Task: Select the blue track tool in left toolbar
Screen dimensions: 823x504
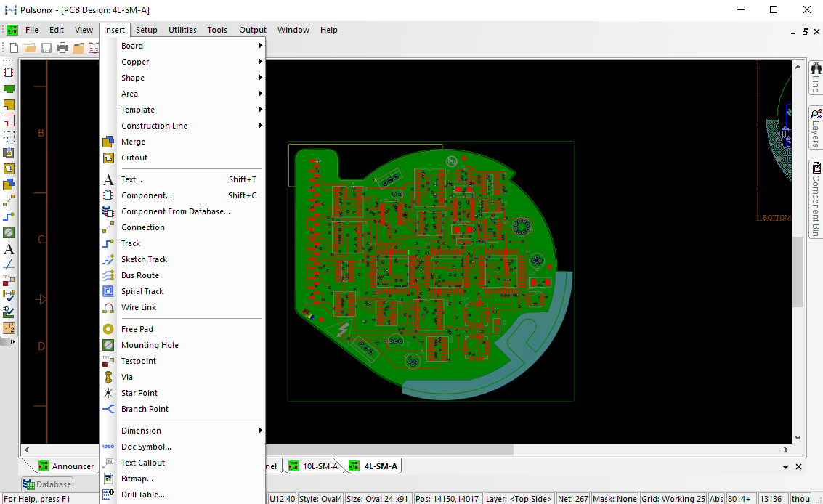Action: [x=9, y=217]
